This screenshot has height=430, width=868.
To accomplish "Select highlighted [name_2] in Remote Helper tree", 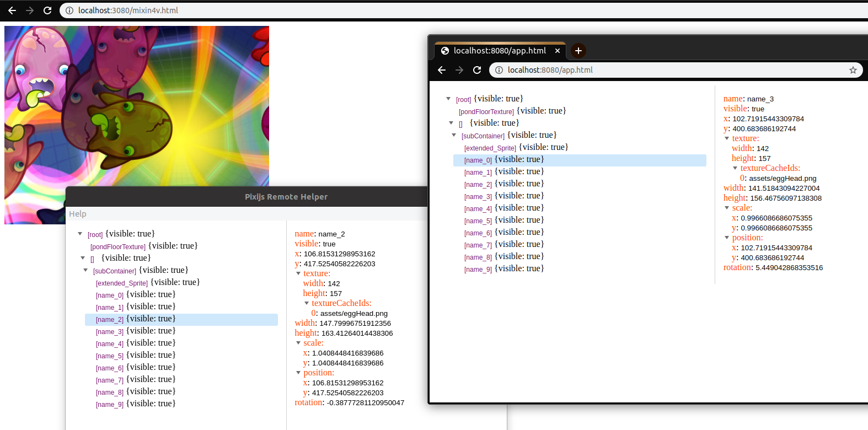I will [x=181, y=320].
